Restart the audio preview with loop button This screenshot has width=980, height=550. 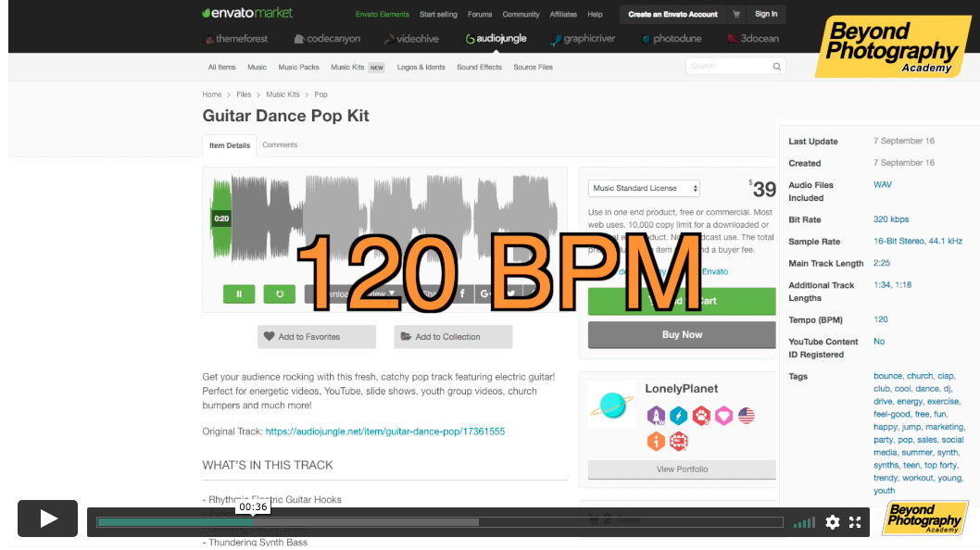coord(280,294)
